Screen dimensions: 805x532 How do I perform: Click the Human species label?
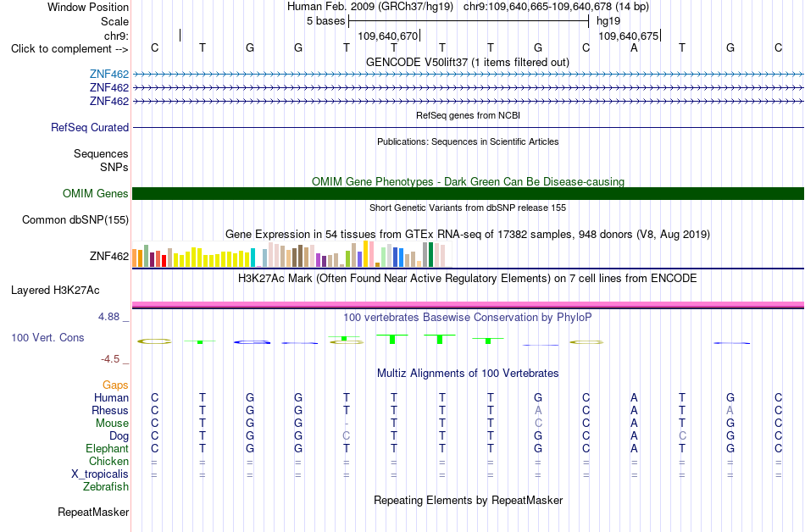(x=111, y=398)
